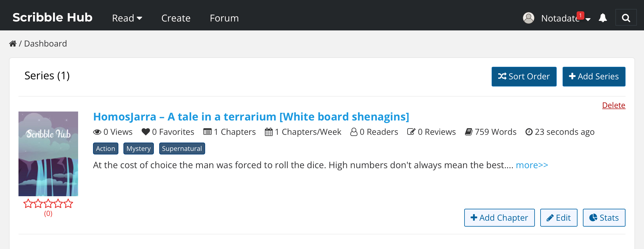
Task: Expand the Read dropdown menu
Action: pos(127,18)
